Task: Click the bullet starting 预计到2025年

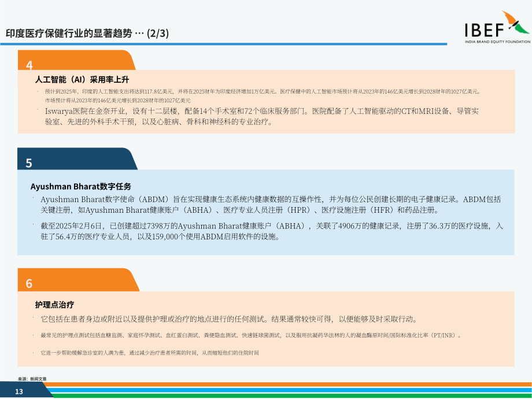Action: tap(263, 91)
